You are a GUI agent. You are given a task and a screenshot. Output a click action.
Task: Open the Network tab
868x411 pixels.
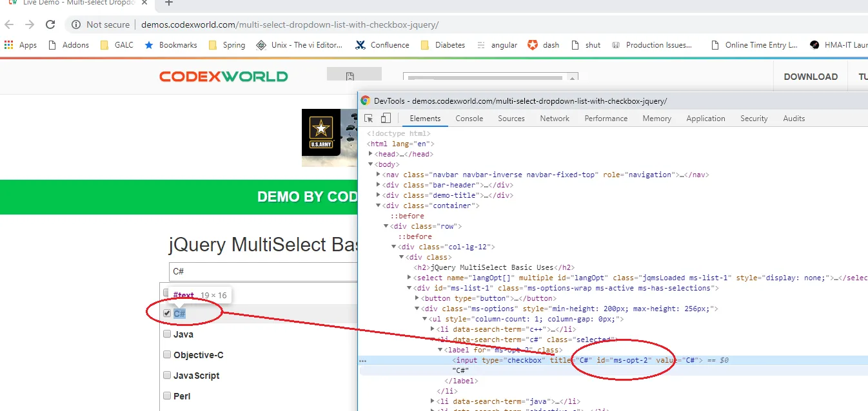555,119
